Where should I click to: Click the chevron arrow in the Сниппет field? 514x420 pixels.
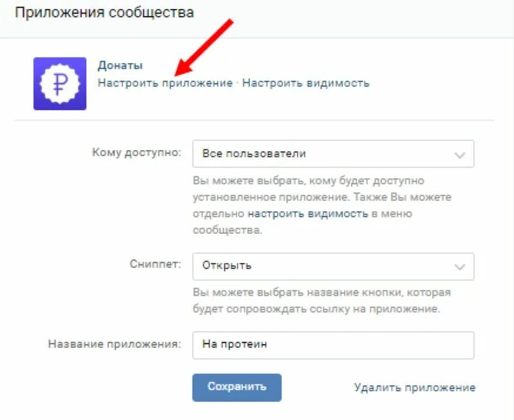pyautogui.click(x=460, y=267)
